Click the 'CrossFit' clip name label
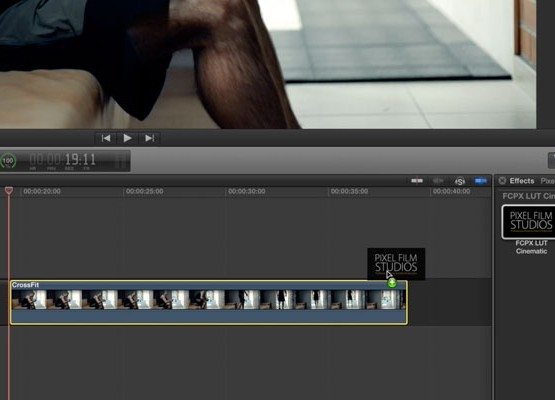This screenshot has height=400, width=555. [x=25, y=285]
